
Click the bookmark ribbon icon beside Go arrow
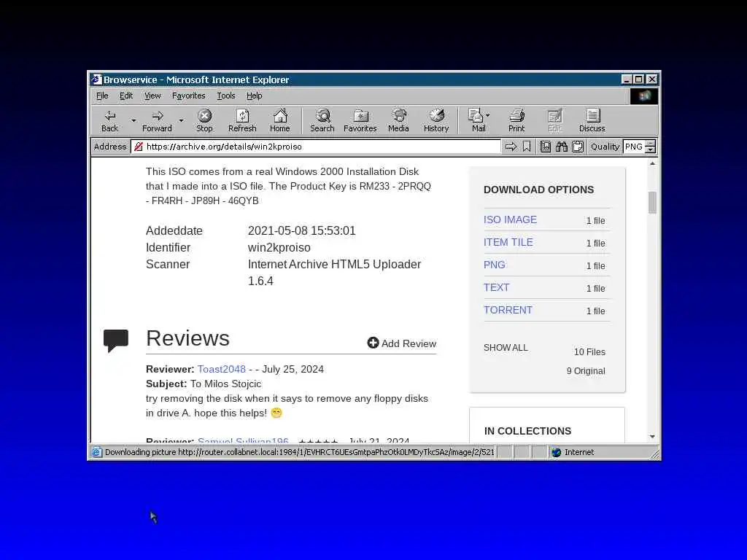[527, 147]
